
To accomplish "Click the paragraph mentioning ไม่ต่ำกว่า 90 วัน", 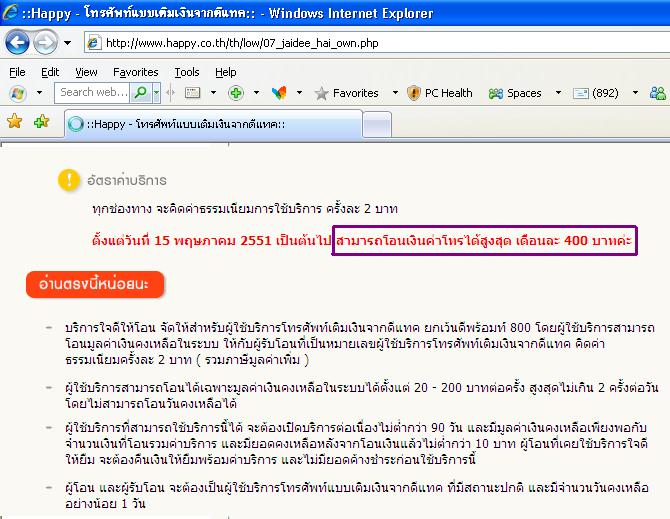I will coord(356,443).
